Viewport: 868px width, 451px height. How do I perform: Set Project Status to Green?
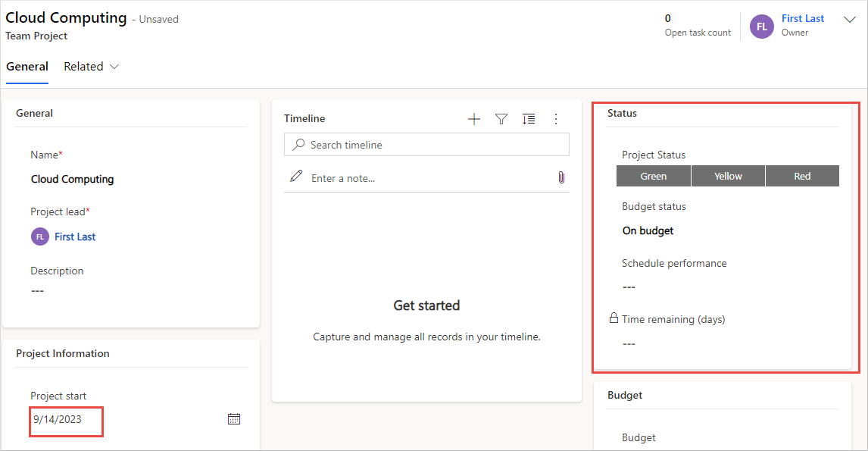pyautogui.click(x=653, y=176)
